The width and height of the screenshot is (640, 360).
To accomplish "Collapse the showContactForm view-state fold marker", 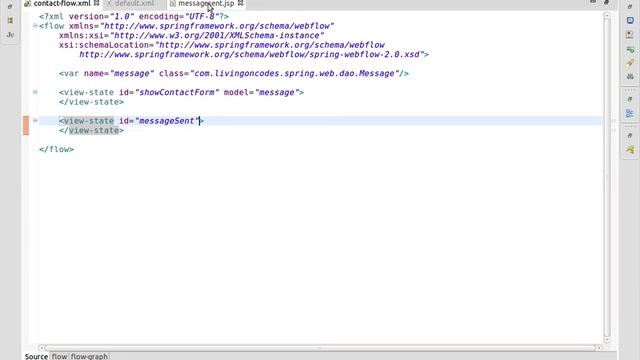I will (x=35, y=92).
